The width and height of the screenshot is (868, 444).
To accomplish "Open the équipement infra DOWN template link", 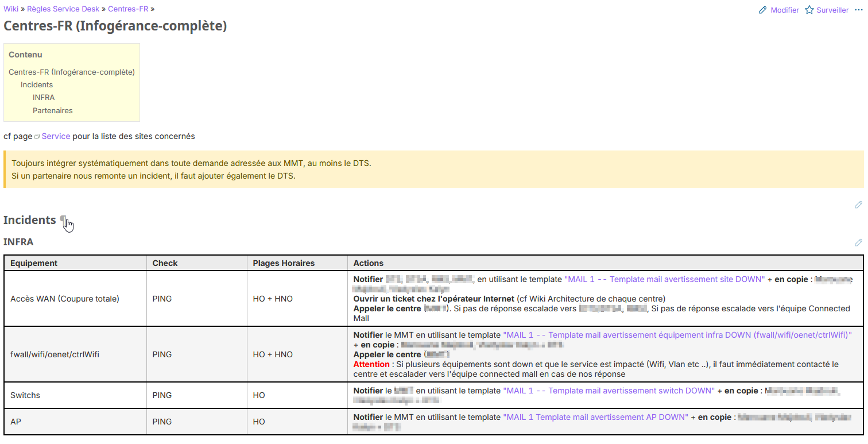I will pos(677,334).
